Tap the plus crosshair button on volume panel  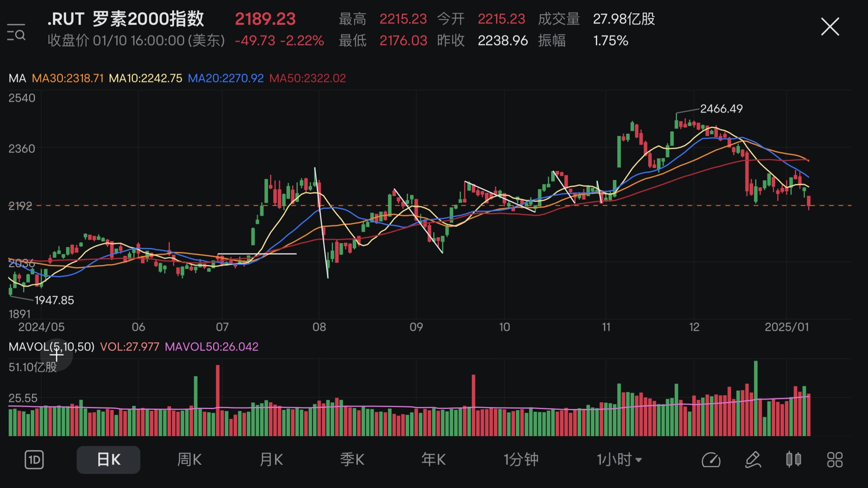(57, 355)
